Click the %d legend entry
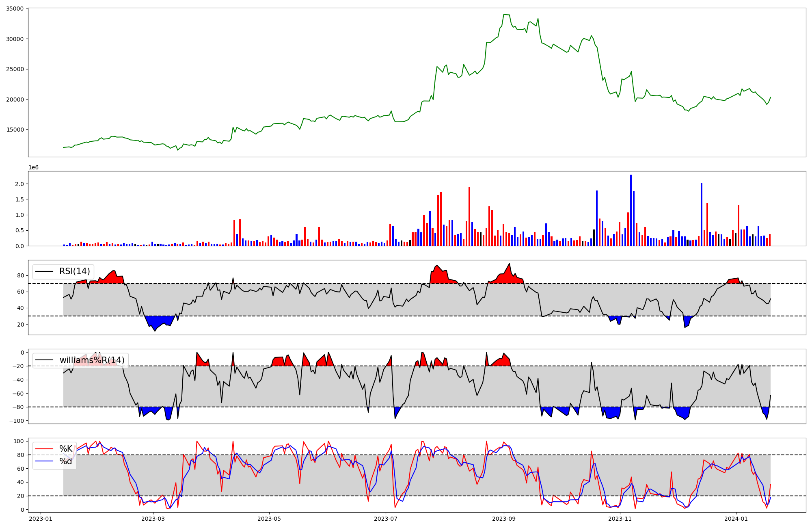Screen dimensions: 812x528 [x=66, y=461]
